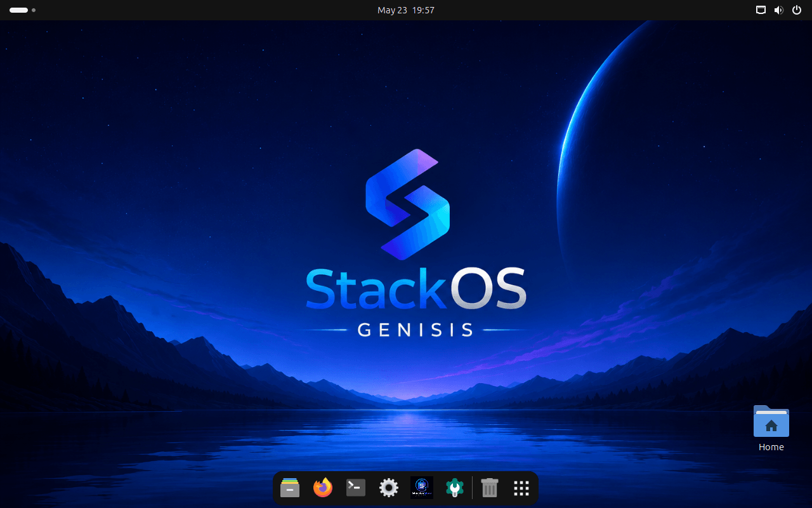Open the green wrench tweaks tool icon

point(455,488)
